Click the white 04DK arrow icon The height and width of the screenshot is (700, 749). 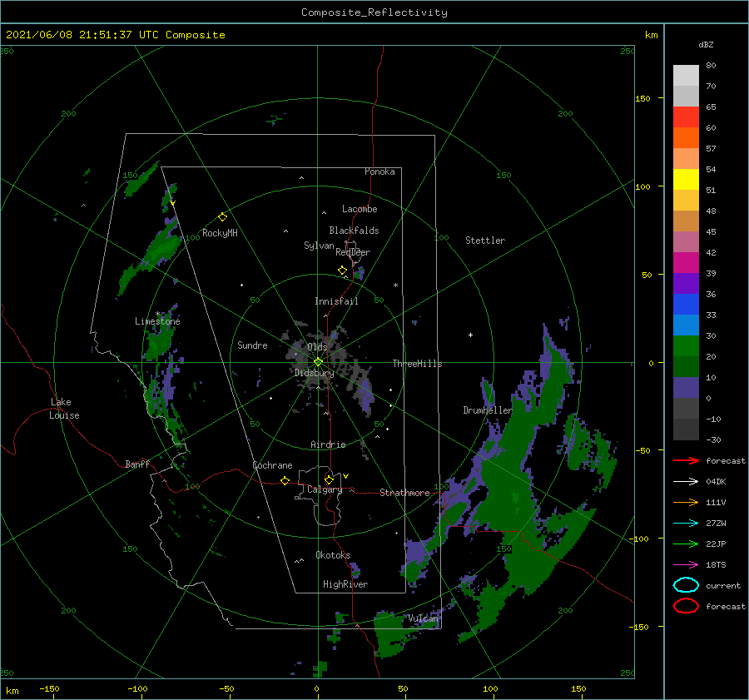click(686, 481)
